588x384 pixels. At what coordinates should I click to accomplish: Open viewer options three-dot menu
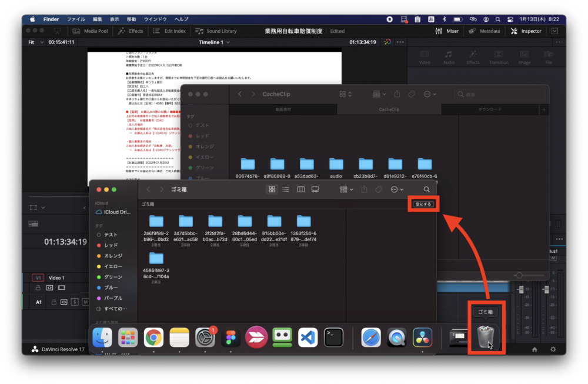pyautogui.click(x=400, y=42)
